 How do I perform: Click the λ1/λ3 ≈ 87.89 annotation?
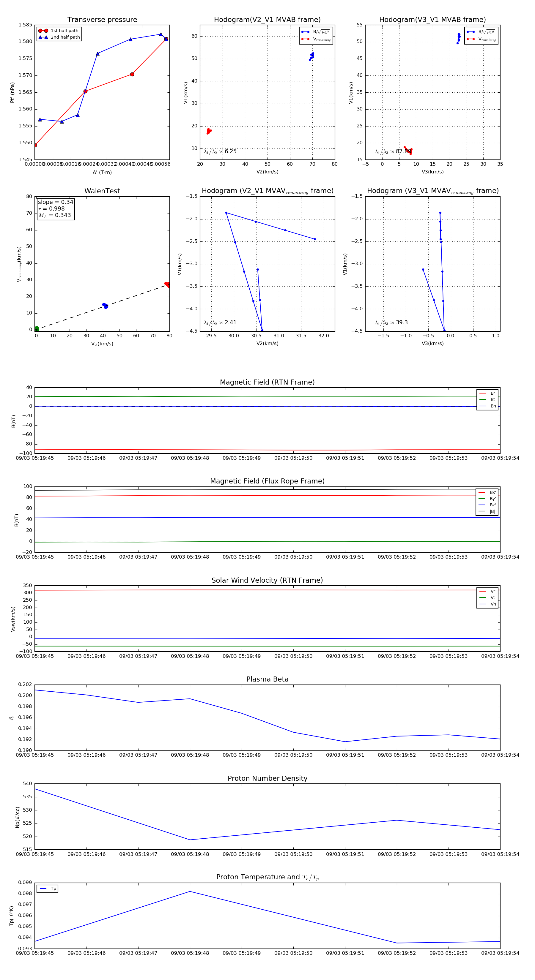coord(393,151)
